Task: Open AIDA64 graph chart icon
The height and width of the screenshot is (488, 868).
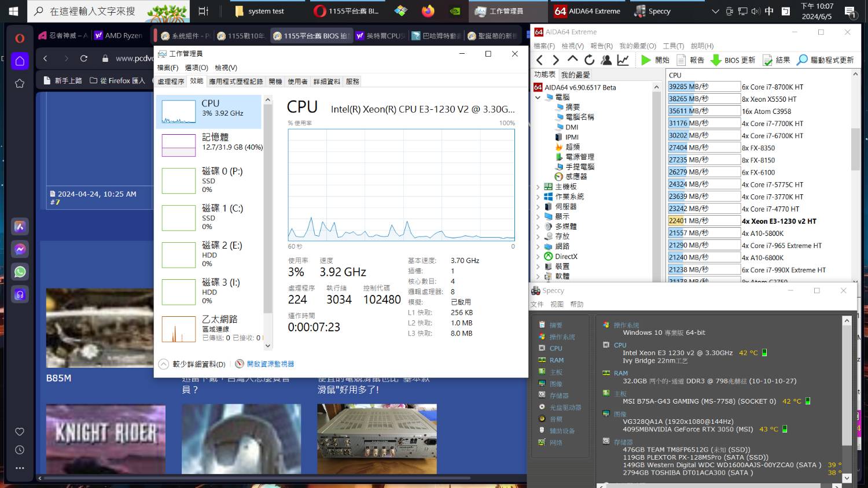Action: tap(623, 60)
